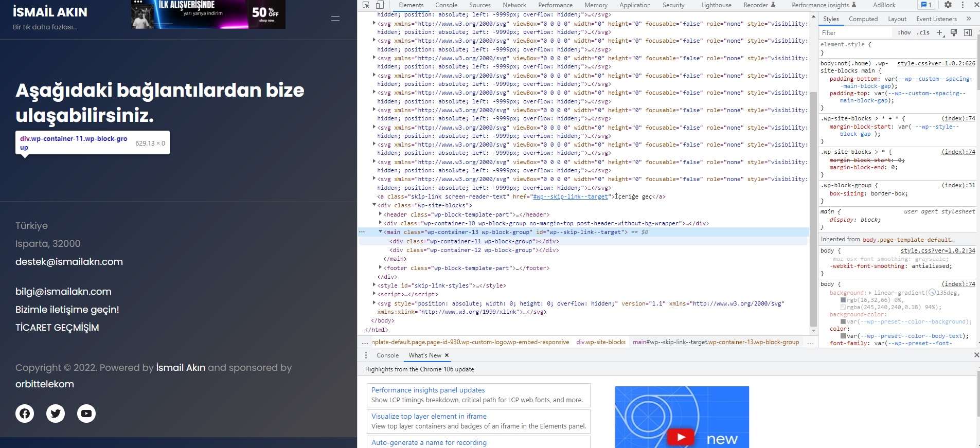
Task: Open the preset-color-body-text color swatch
Action: (843, 336)
